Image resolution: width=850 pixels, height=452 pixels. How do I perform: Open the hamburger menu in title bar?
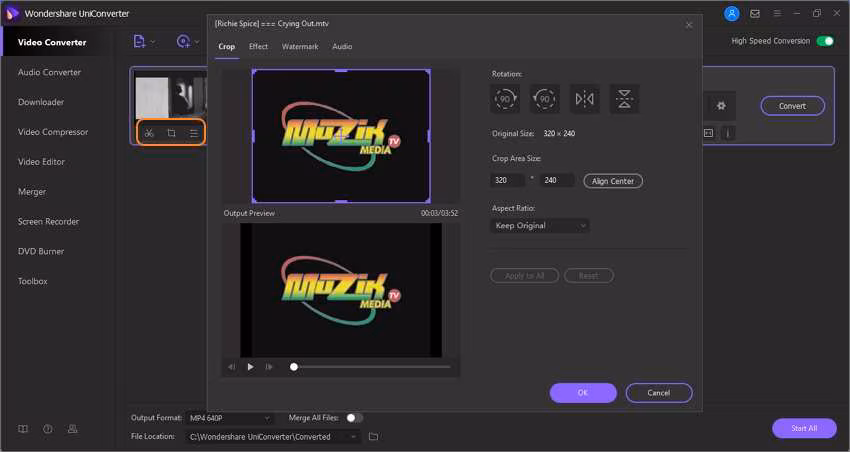coord(777,14)
